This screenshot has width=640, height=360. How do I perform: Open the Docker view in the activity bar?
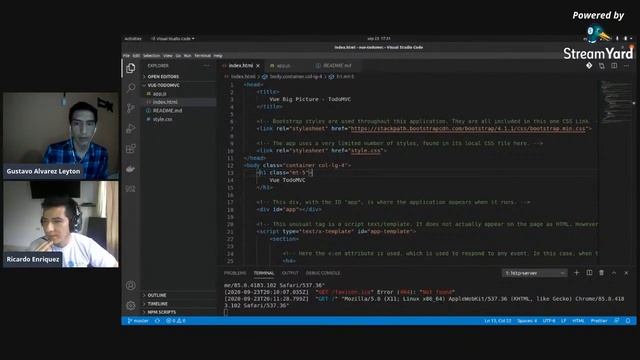131,169
